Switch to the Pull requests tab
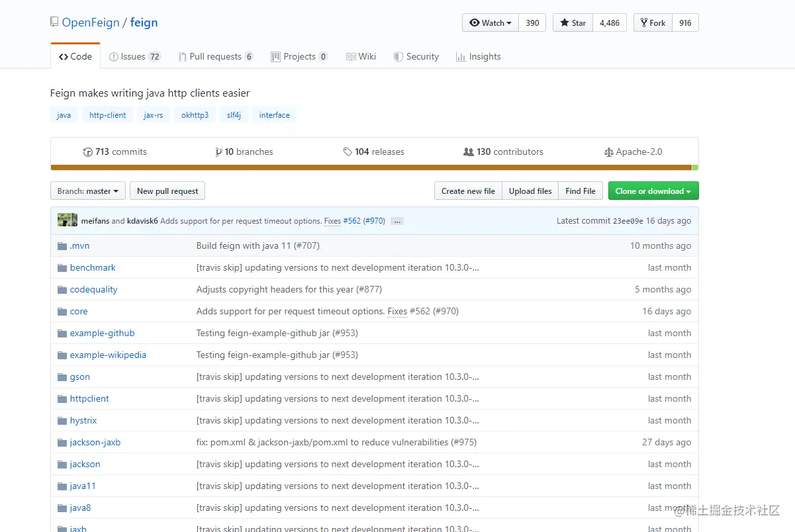 point(216,56)
